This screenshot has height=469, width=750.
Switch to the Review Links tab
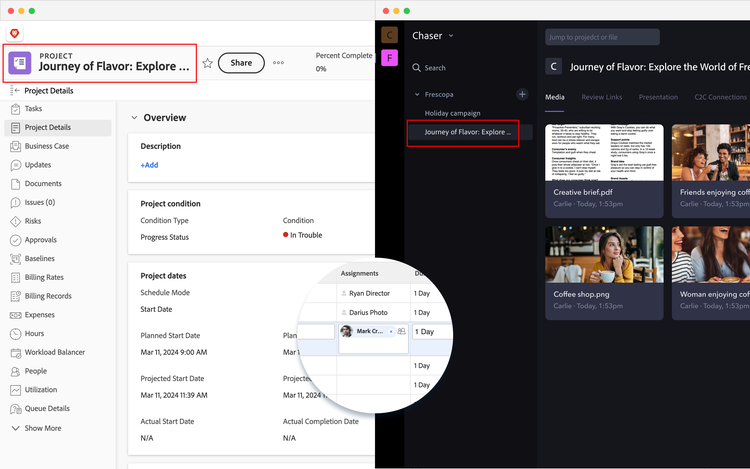click(601, 97)
